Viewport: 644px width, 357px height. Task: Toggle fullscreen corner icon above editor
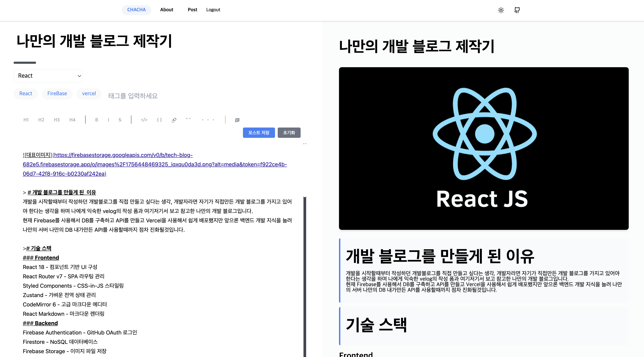[x=305, y=144]
